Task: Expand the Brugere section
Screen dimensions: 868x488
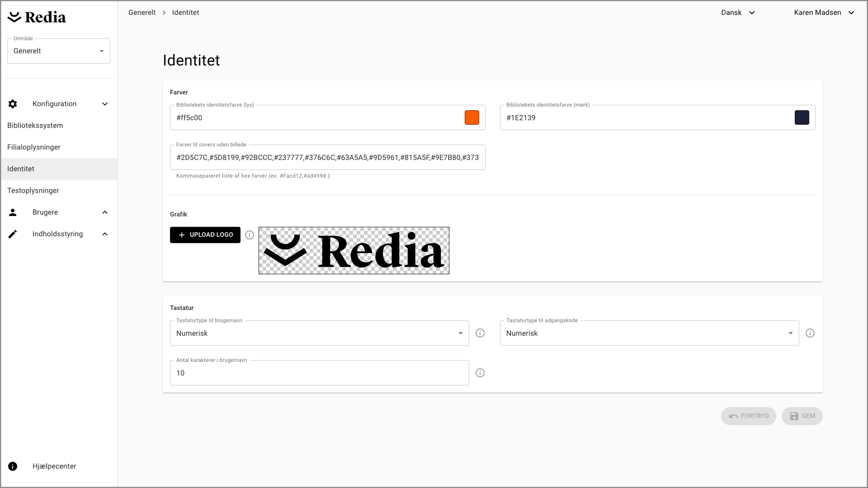Action: click(x=105, y=212)
